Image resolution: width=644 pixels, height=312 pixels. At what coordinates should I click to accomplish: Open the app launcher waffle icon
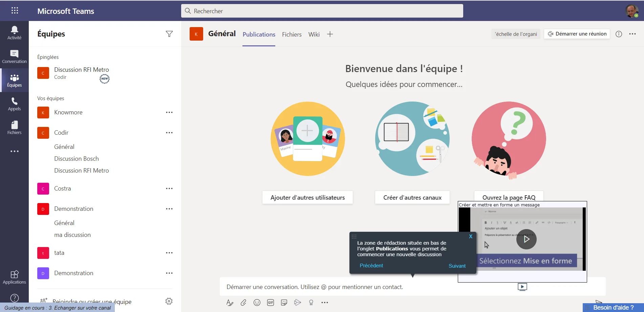tap(15, 10)
